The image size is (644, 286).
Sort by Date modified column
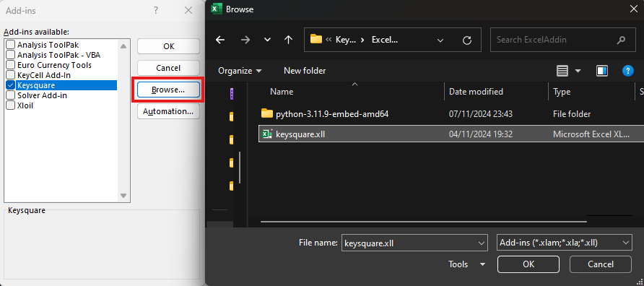476,92
